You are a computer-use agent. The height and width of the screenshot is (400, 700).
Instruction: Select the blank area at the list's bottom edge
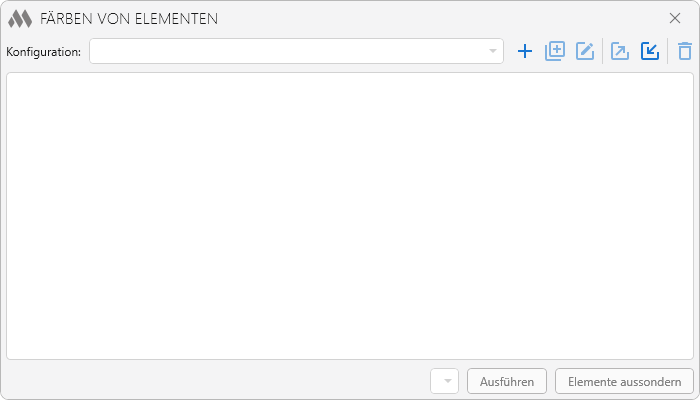(x=349, y=351)
